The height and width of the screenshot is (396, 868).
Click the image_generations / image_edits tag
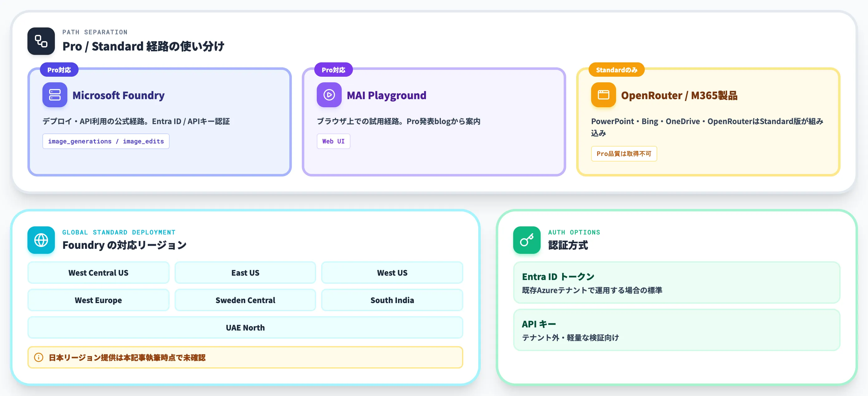pos(106,141)
